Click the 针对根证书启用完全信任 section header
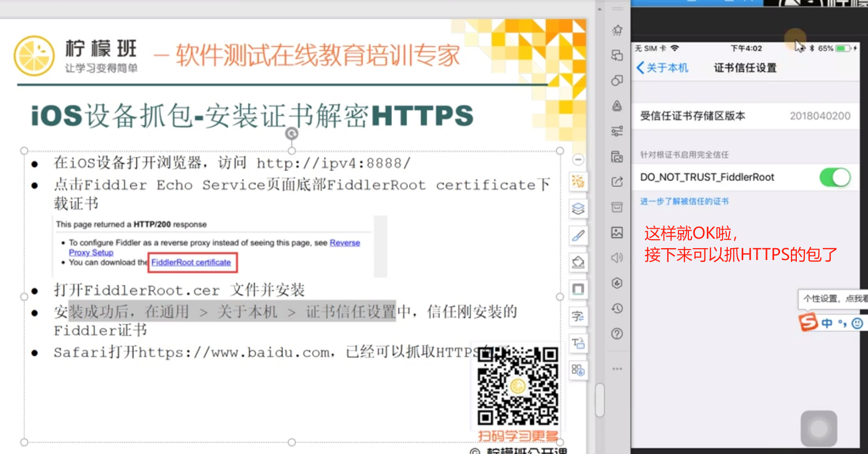Viewport: 868px width, 454px height. [x=684, y=155]
